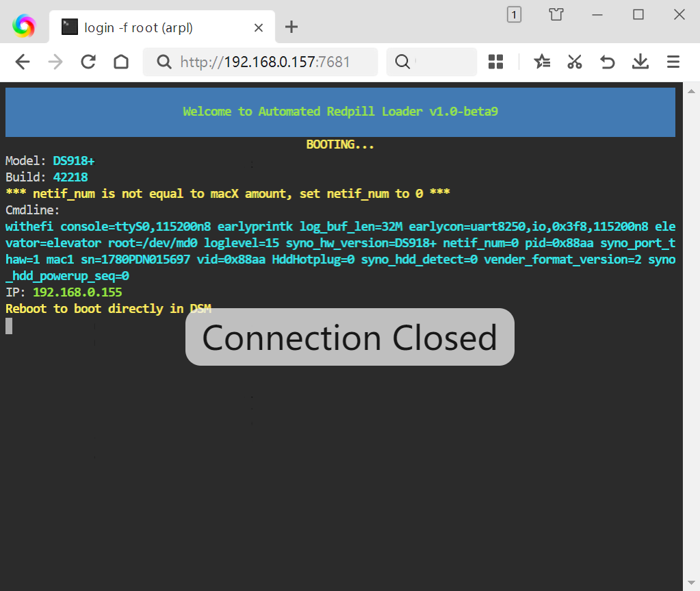Click the colorful browser logo icon

tap(24, 26)
